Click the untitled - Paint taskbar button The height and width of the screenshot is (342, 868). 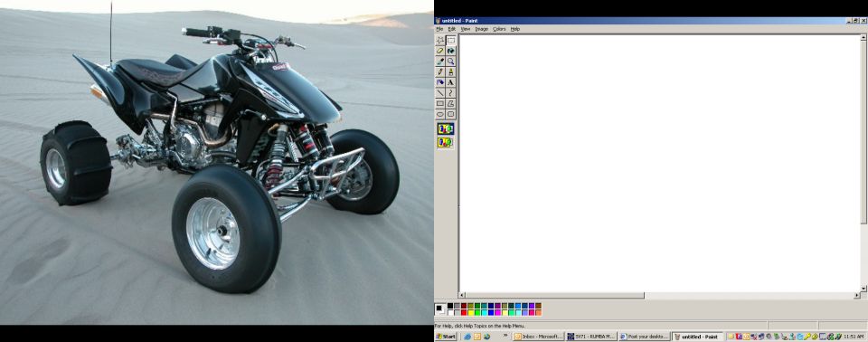coord(698,337)
